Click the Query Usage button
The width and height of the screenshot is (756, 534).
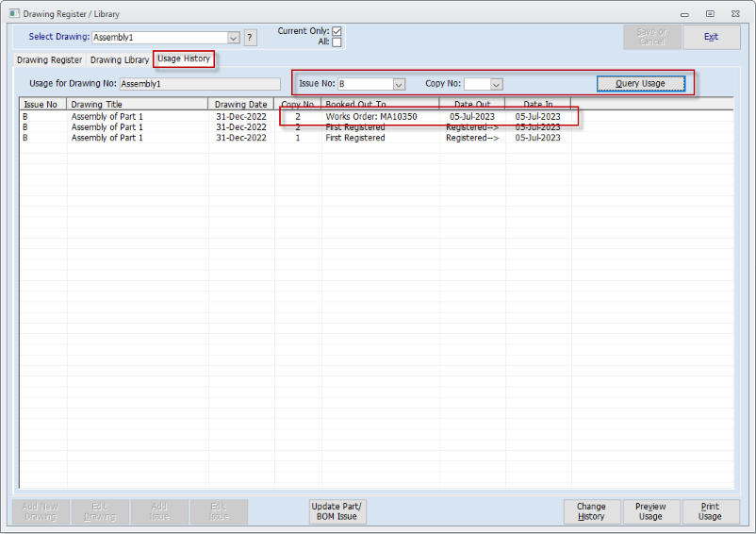[640, 83]
